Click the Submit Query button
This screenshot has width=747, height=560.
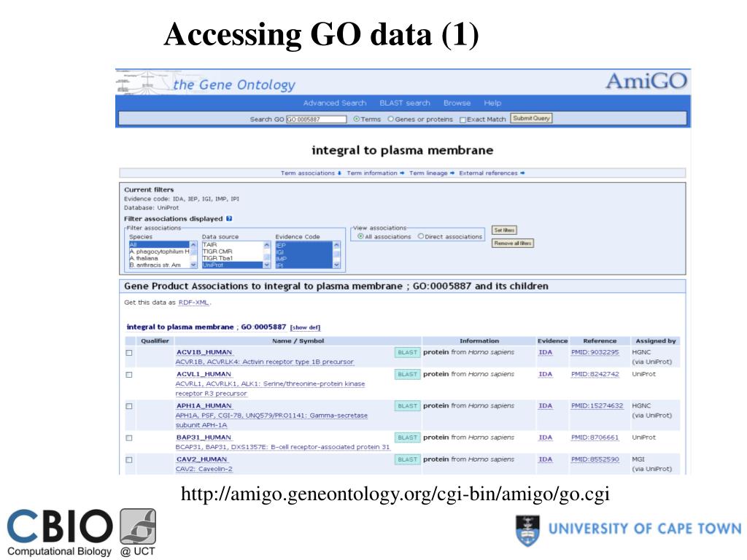point(531,118)
